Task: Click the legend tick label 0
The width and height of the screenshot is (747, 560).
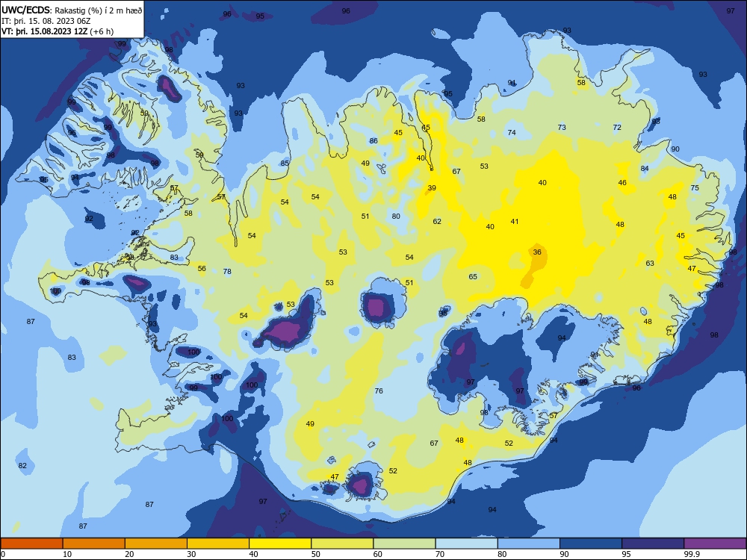Action: 3,554
